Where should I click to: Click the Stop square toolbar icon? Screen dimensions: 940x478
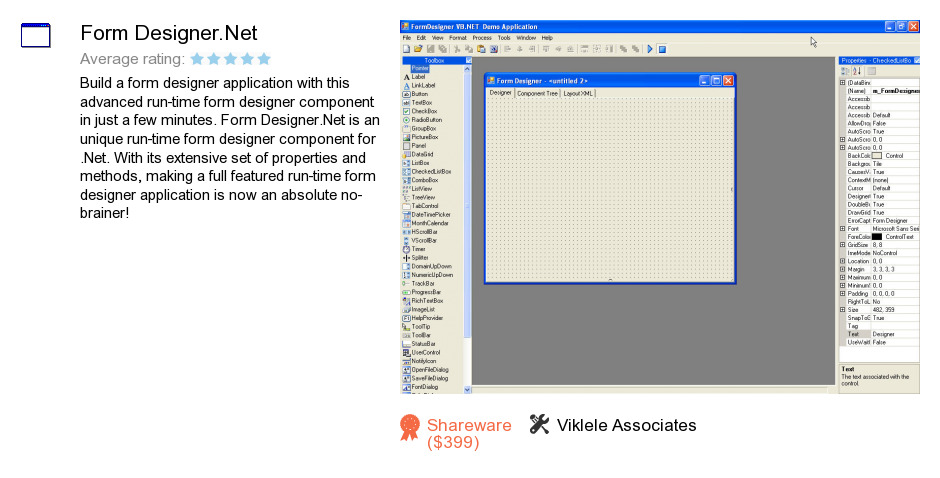point(662,49)
